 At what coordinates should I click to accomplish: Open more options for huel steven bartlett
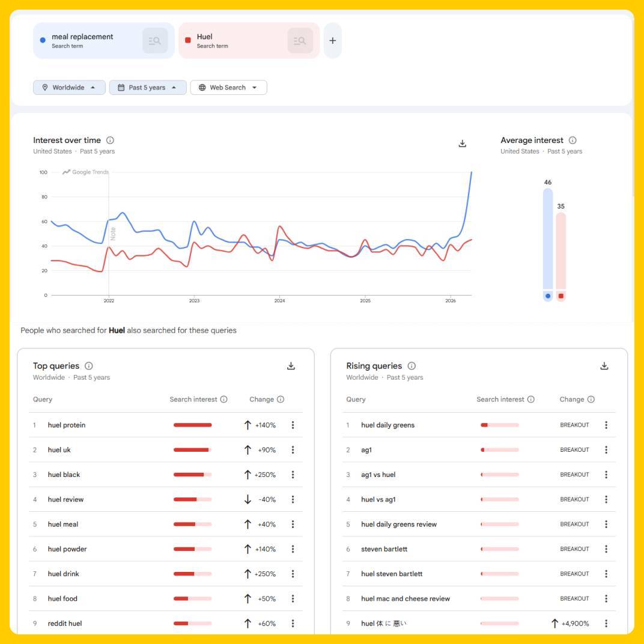click(606, 574)
